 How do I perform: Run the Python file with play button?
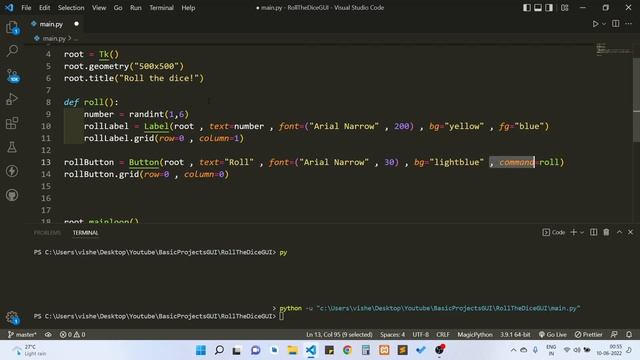tap(596, 24)
